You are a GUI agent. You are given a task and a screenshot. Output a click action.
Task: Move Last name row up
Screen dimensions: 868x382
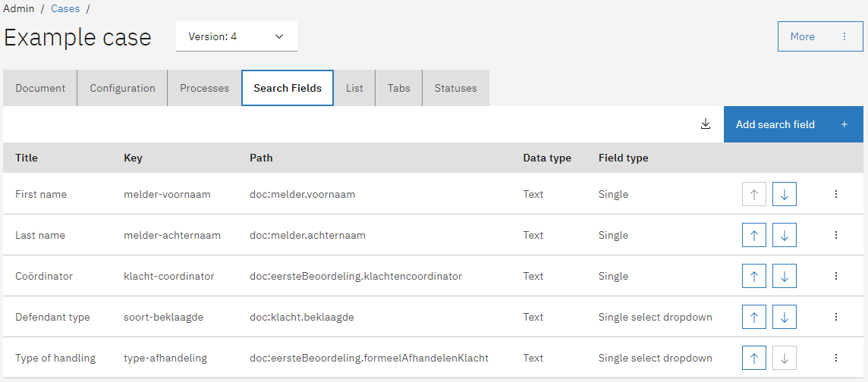pyautogui.click(x=753, y=235)
